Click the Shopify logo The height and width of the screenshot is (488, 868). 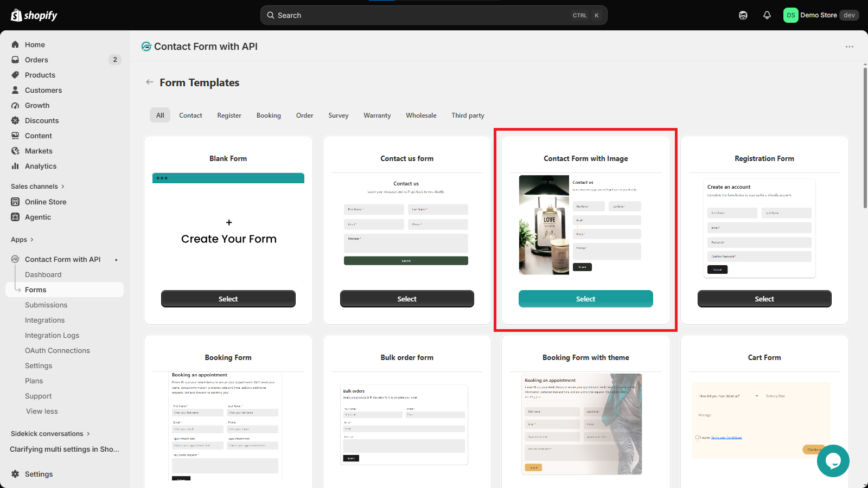point(34,15)
